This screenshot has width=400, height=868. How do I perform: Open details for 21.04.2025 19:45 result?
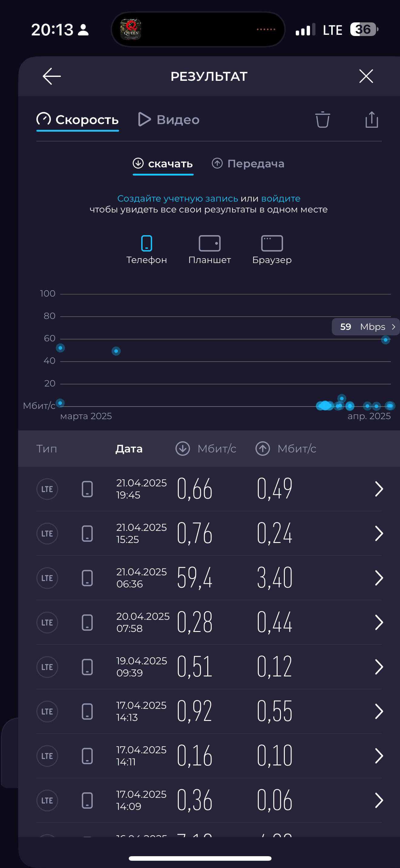379,489
